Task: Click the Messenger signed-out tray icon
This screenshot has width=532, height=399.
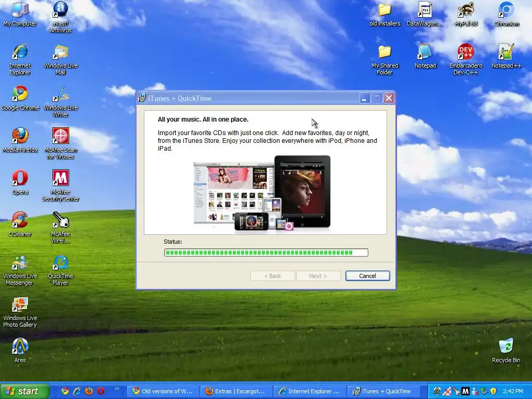Action: [475, 391]
